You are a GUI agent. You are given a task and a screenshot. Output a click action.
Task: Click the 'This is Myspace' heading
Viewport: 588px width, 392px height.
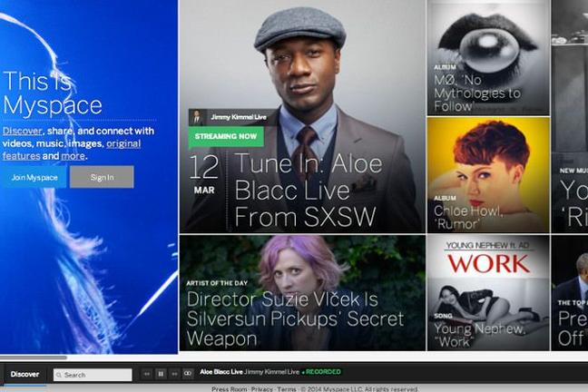(53, 93)
